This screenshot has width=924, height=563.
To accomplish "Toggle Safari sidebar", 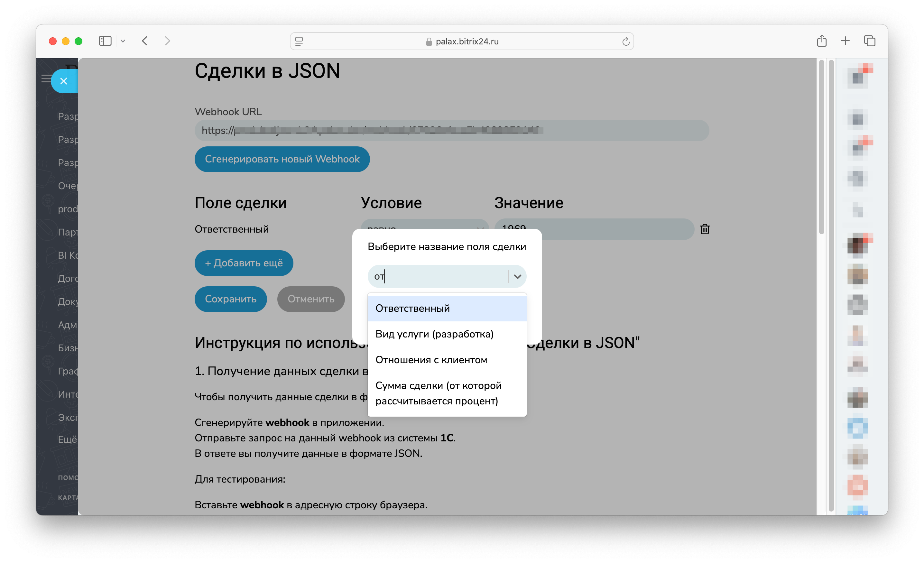I will point(105,41).
